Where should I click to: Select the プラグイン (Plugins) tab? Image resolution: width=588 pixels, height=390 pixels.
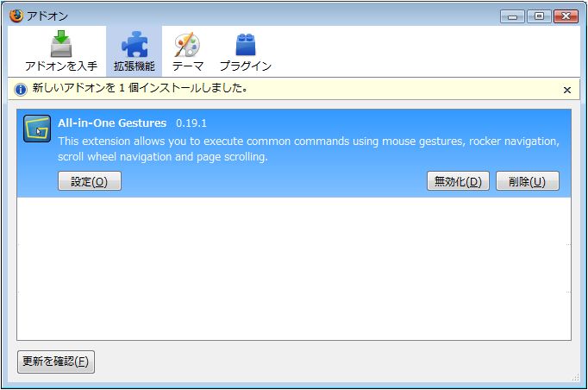(x=246, y=51)
